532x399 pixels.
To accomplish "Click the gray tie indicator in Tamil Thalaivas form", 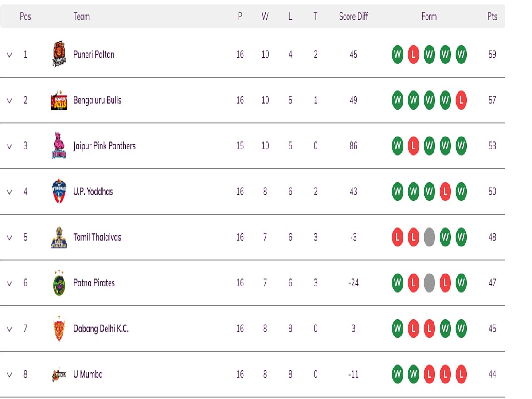I will 429,237.
